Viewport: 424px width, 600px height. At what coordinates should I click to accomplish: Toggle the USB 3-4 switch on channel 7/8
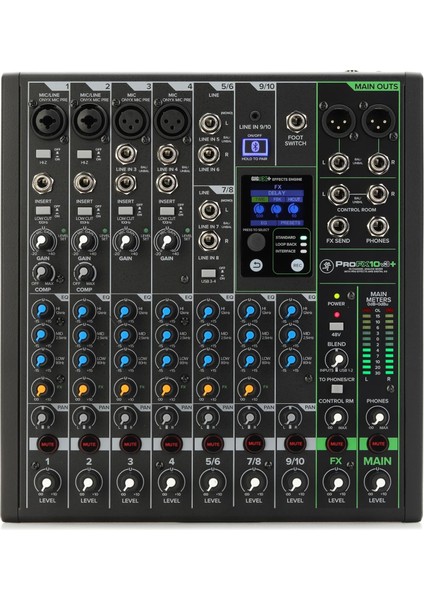click(209, 273)
